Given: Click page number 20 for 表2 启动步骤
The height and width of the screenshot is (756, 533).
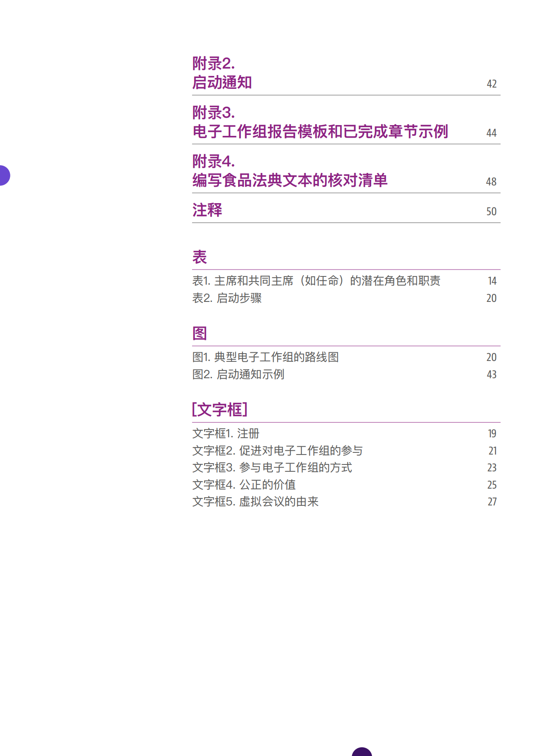Looking at the screenshot, I should point(492,298).
